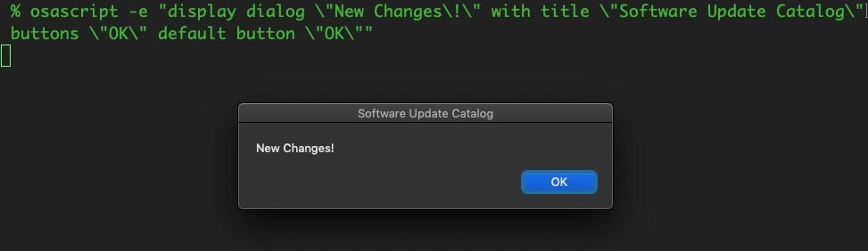Confirm the dialog with the OK button
Viewport: 868px width, 251px height.
coord(559,182)
